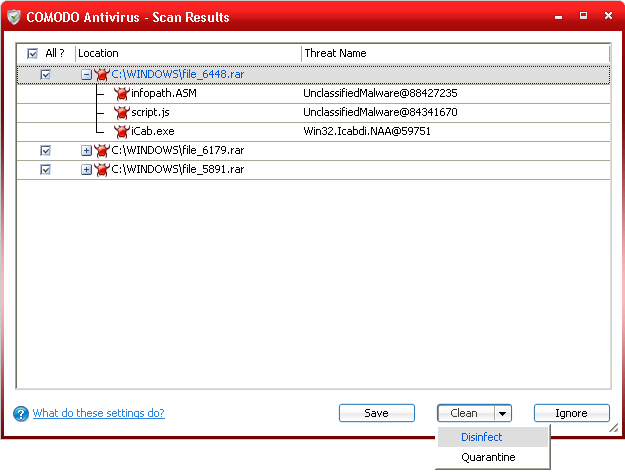
Task: Select the C:\WINDOWS\file_6179.rar entry
Action: (x=177, y=150)
